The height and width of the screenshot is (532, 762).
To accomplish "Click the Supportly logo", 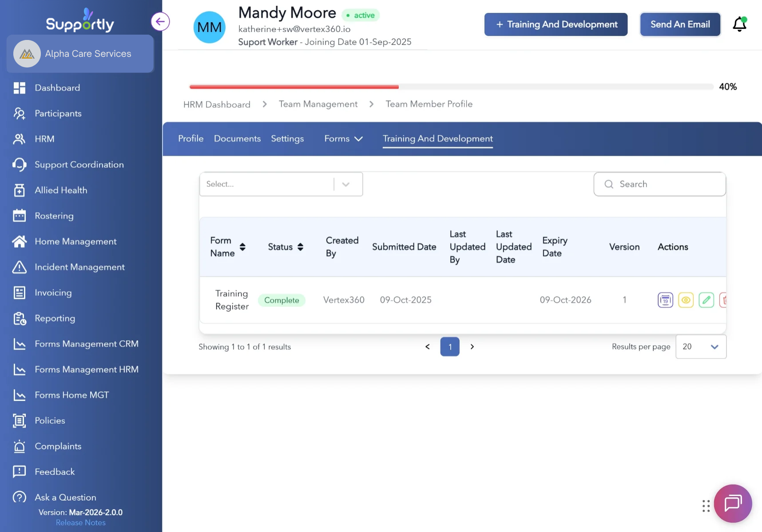I will [80, 20].
